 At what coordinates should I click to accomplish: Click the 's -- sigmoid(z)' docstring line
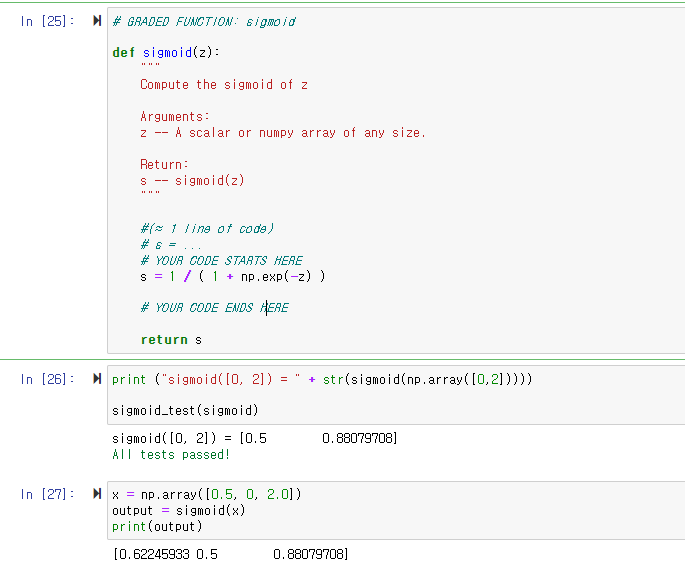click(x=192, y=180)
